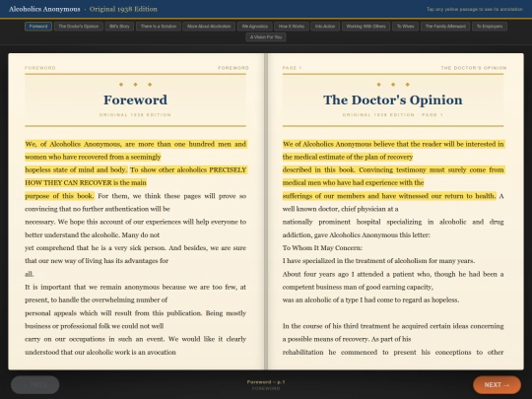Screen dimensions: 532x399
Task: Open Working With Others chapter
Action: [x=366, y=27]
